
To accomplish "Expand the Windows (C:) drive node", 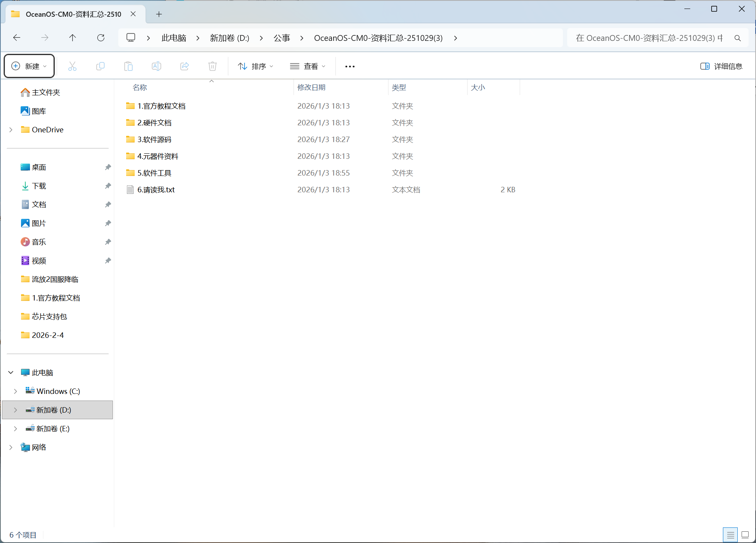I will 16,391.
